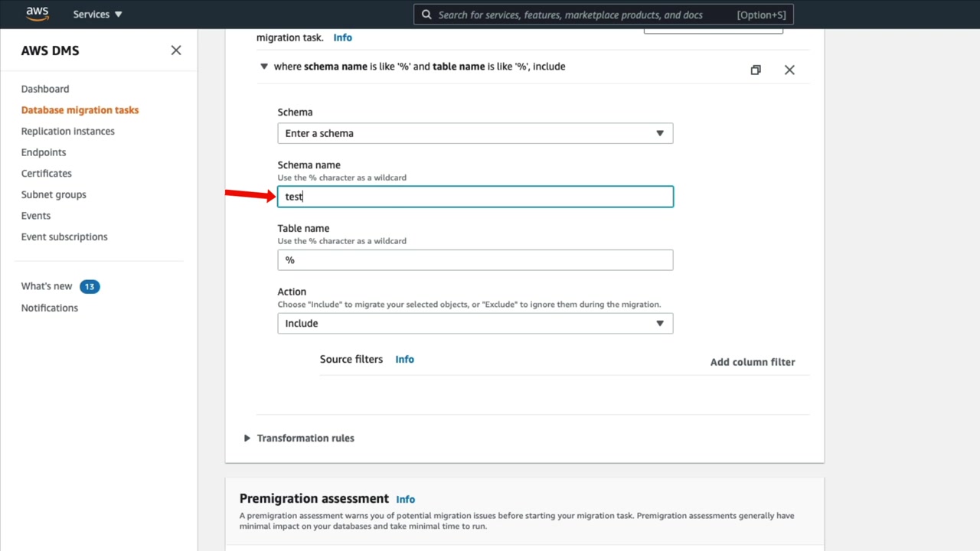980x551 pixels.
Task: Open the Schema dropdown
Action: point(475,133)
